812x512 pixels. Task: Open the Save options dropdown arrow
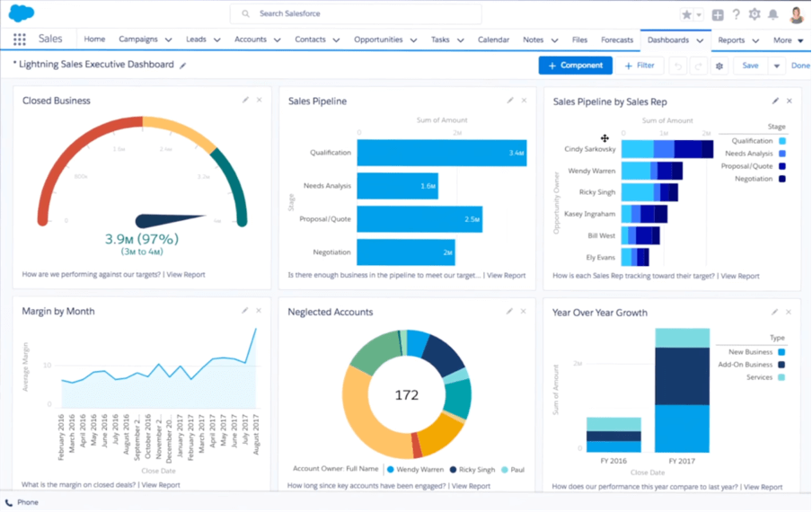click(x=776, y=66)
